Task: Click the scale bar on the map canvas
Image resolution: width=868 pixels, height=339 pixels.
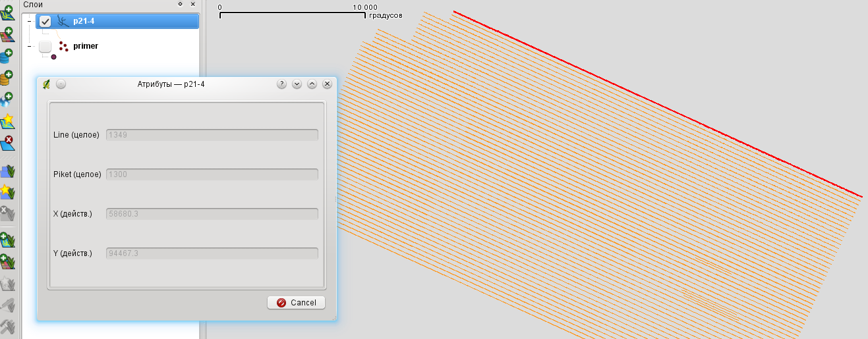Action: 292,13
